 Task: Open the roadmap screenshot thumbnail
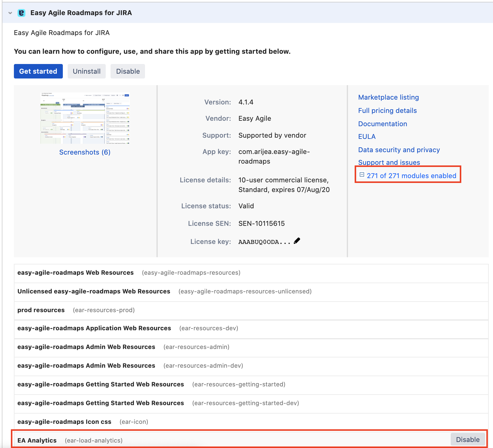[x=85, y=118]
